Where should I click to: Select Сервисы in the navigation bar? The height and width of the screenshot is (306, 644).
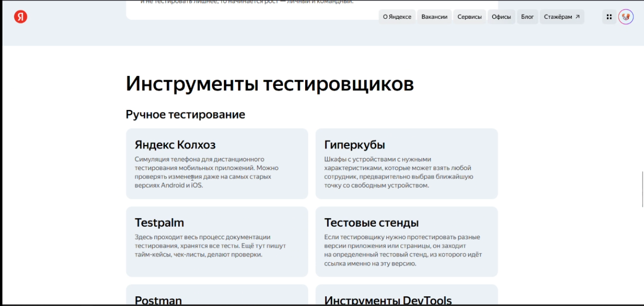pyautogui.click(x=469, y=17)
